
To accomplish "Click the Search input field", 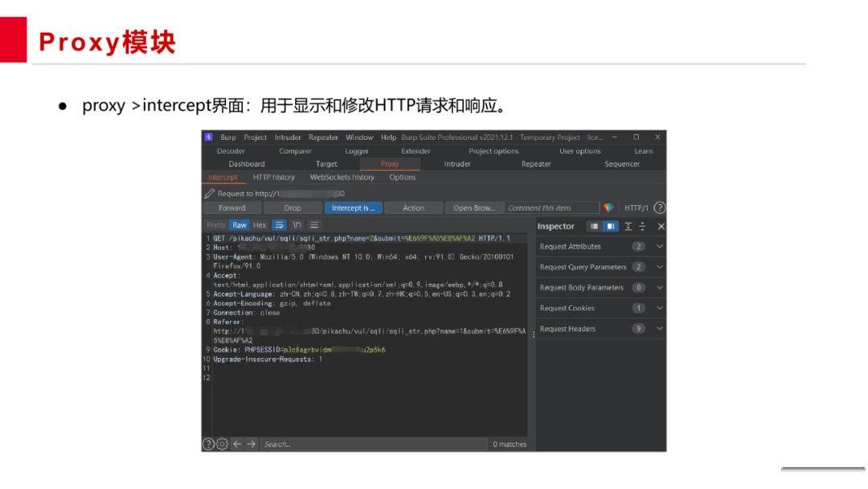I will [375, 444].
